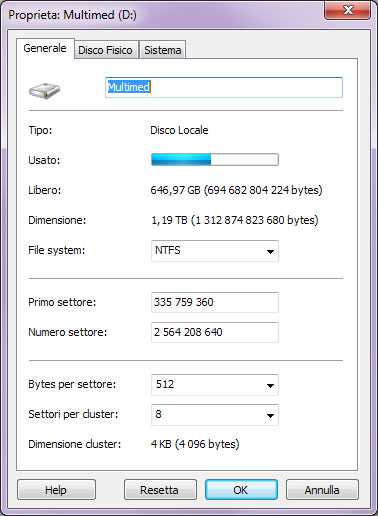
Task: Confirm with the OK button
Action: click(241, 490)
